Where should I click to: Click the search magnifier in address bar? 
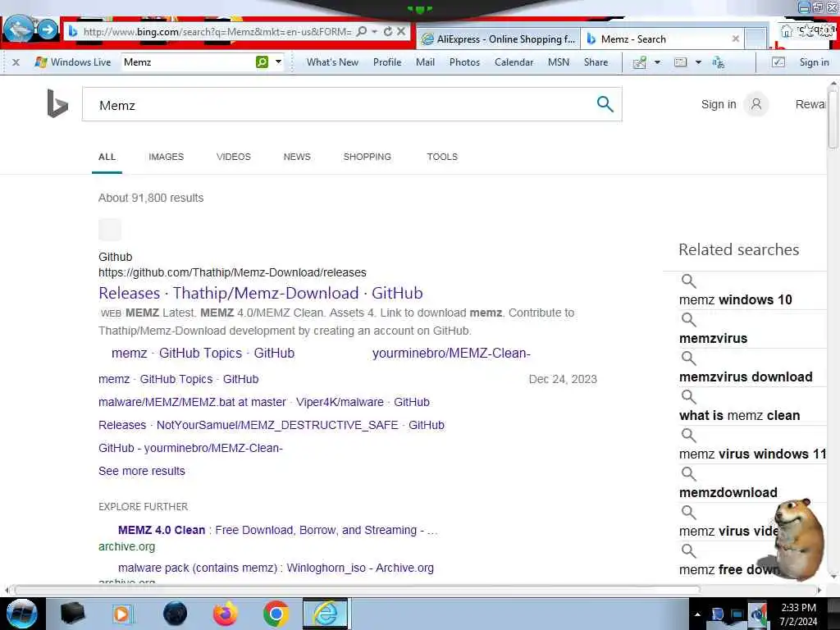click(362, 32)
